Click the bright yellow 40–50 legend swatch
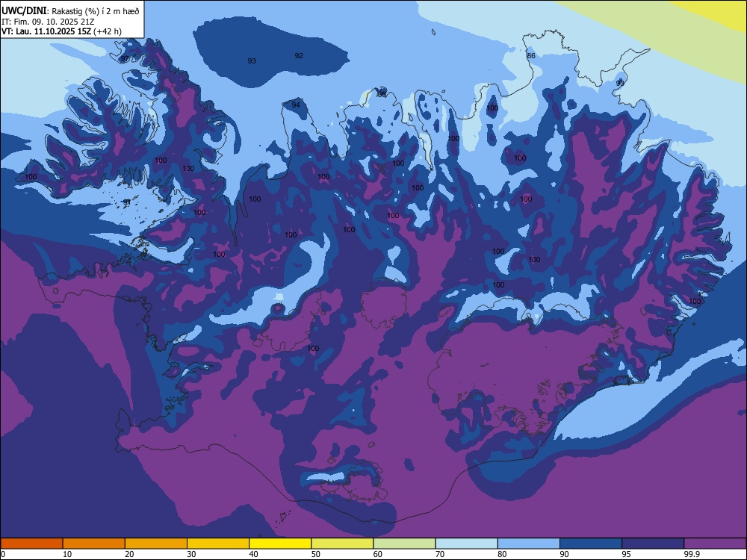This screenshot has height=560, width=747. point(280,544)
